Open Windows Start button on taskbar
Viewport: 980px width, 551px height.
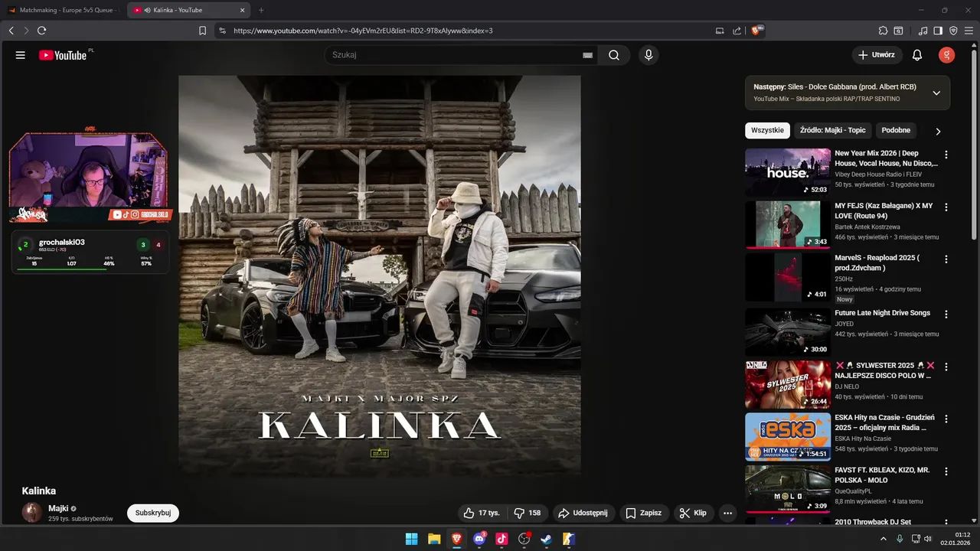pyautogui.click(x=411, y=539)
